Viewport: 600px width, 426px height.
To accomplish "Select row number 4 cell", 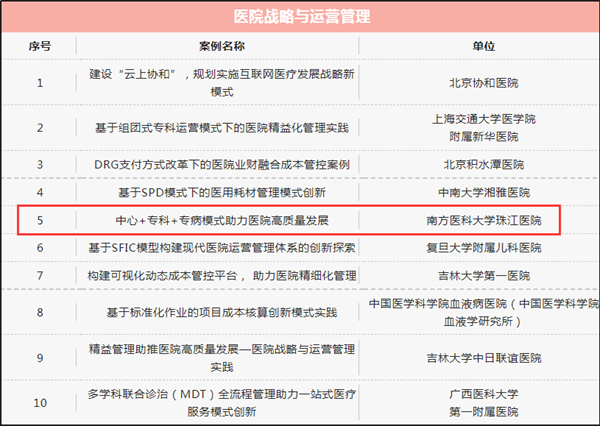I will [x=40, y=192].
